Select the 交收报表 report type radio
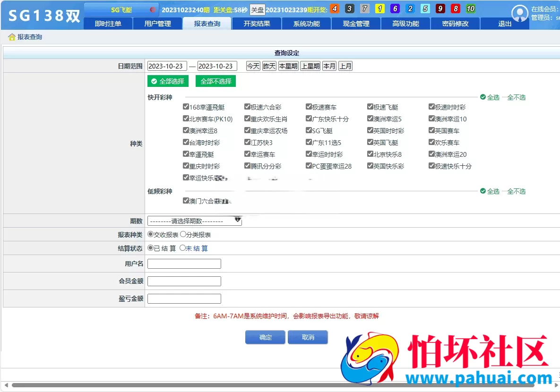 point(150,234)
